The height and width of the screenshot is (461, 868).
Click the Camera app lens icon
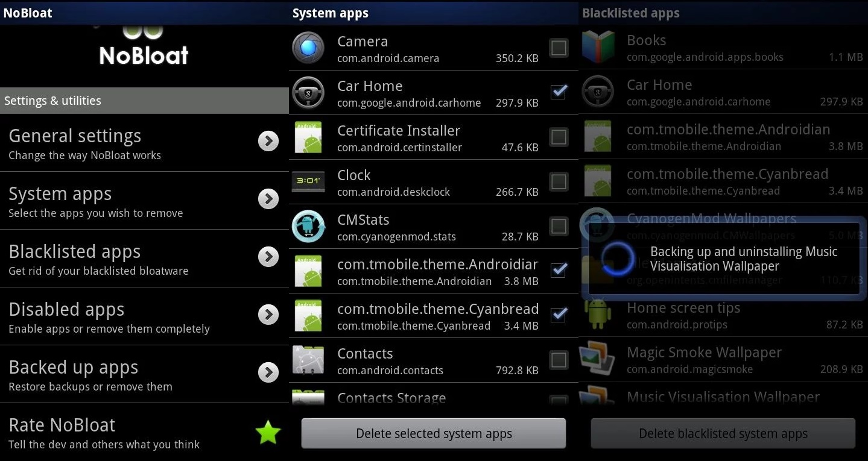308,48
